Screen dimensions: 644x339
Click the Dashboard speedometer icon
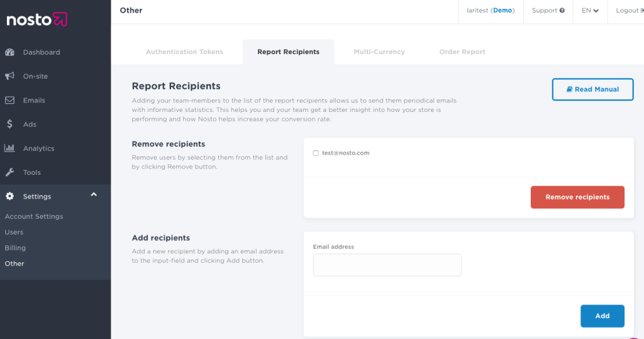9,52
